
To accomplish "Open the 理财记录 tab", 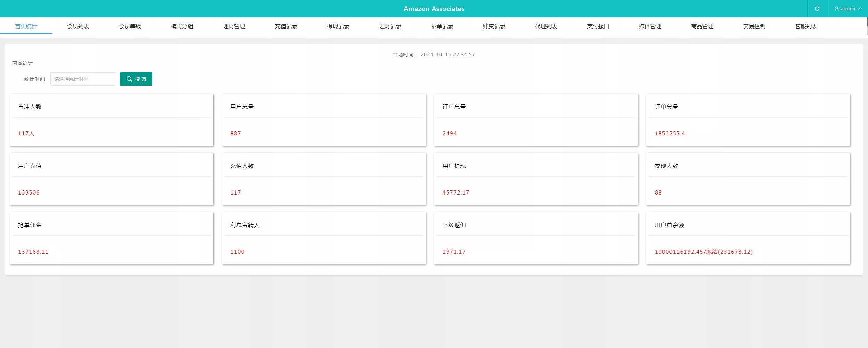I will point(390,26).
